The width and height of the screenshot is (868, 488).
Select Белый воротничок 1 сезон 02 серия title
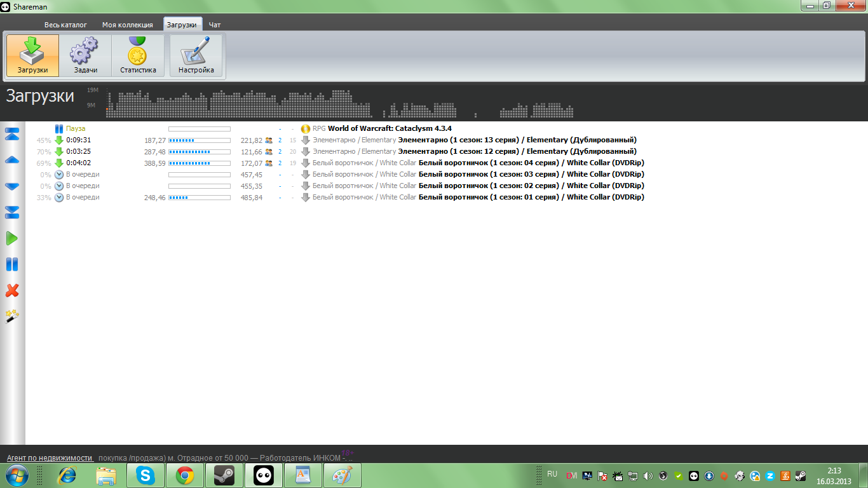(531, 186)
